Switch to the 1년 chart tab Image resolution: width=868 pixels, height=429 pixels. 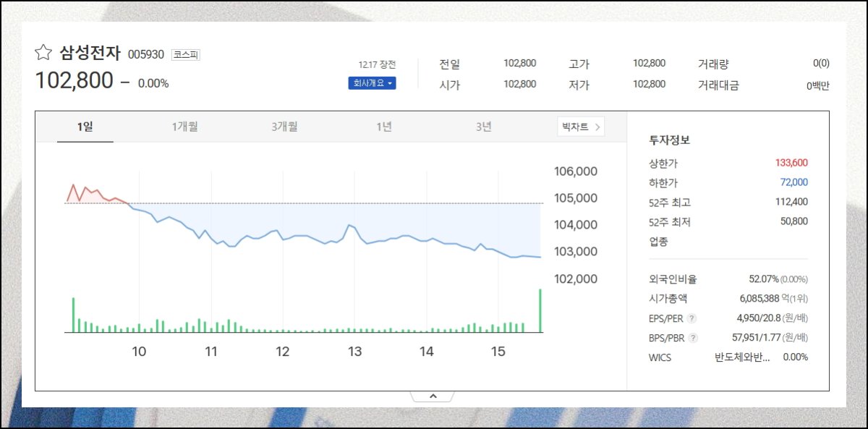[384, 127]
